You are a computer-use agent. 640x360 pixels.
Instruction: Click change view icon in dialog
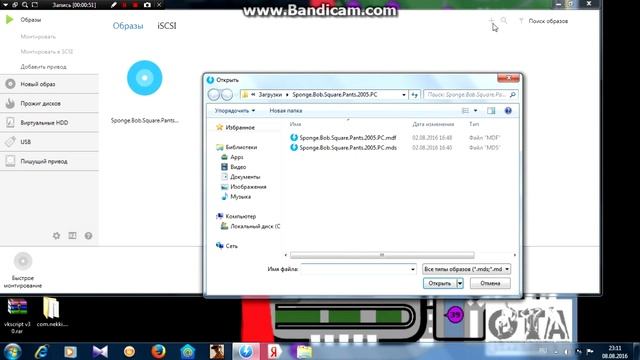(465, 111)
